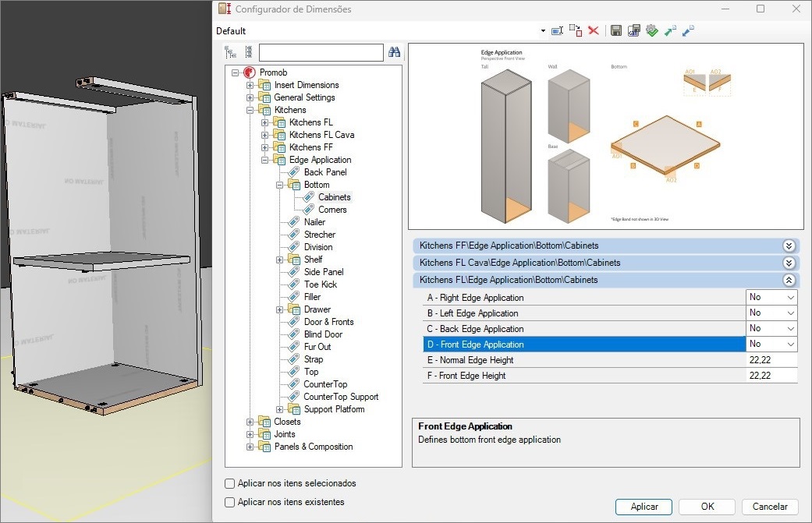The image size is (812, 523).
Task: Select the CounterTop tree item
Action: (325, 383)
